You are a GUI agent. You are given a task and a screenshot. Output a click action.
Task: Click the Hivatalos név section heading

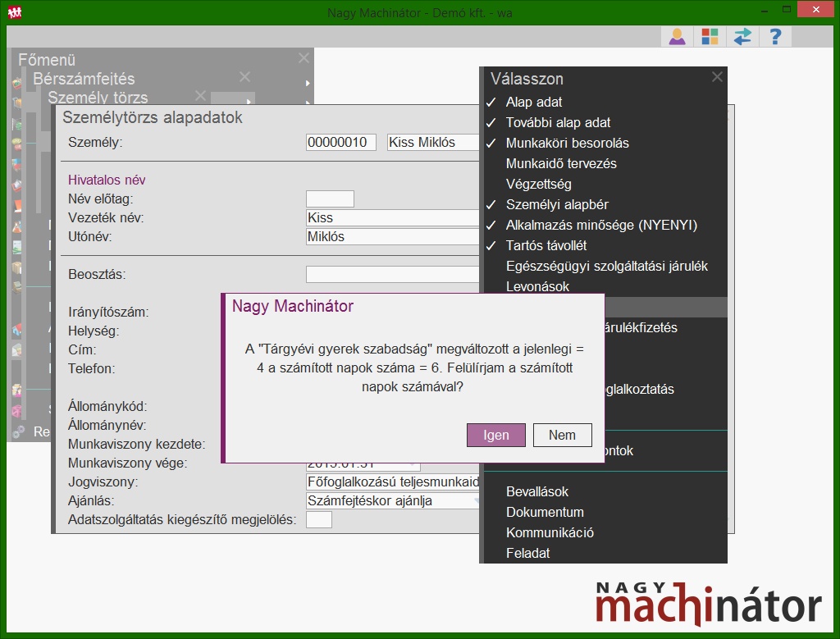[107, 180]
